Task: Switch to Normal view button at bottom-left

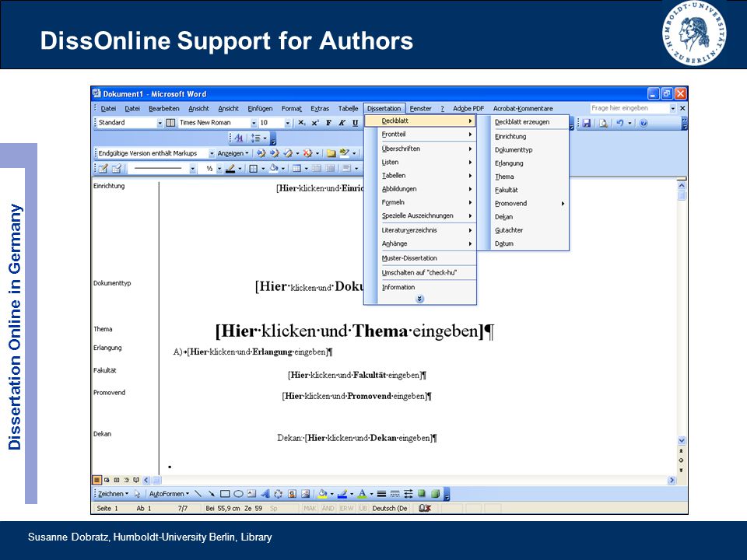Action: [96, 480]
